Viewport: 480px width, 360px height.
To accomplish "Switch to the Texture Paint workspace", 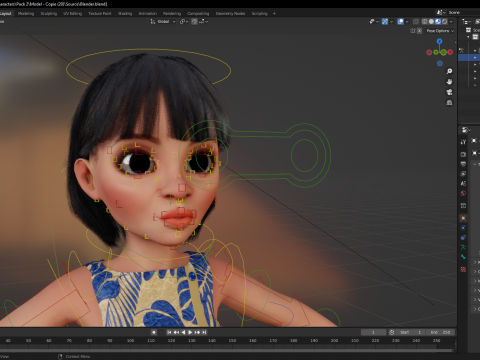I will click(100, 14).
